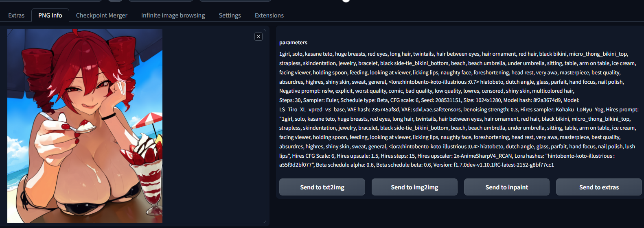Click the 'Hires CFG Scale: 6' text
The height and width of the screenshot is (228, 644).
coord(313,156)
